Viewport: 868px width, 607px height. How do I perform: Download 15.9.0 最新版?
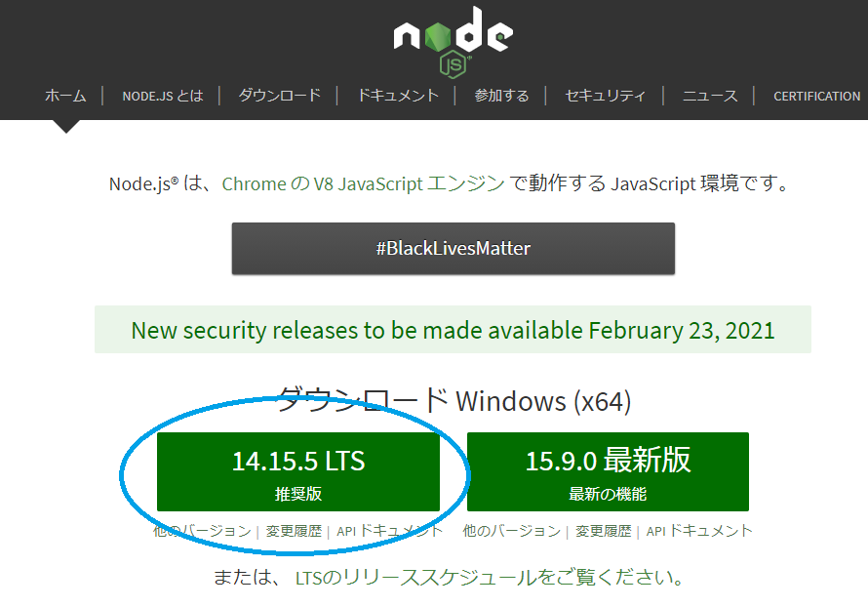coord(608,472)
